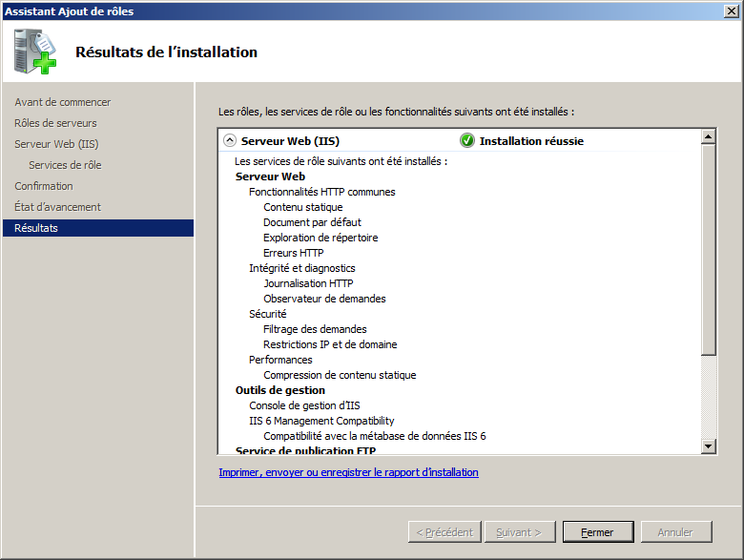Click the Filtrage des demandes entry
Screen dimensions: 744x560
[315, 329]
